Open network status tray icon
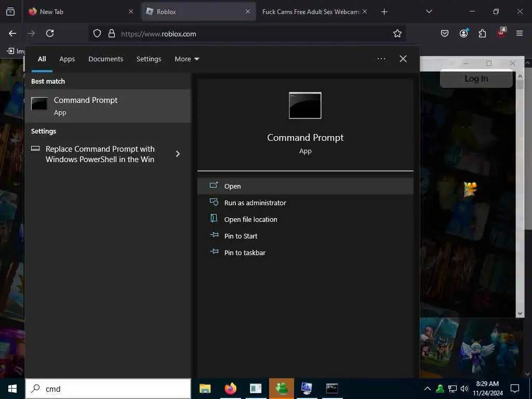This screenshot has width=532, height=399. tap(453, 389)
